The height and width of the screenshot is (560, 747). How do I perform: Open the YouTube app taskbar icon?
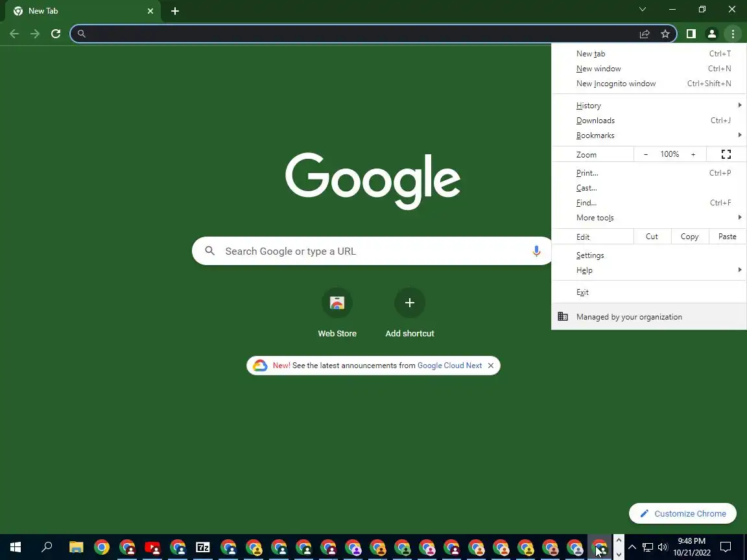[152, 547]
